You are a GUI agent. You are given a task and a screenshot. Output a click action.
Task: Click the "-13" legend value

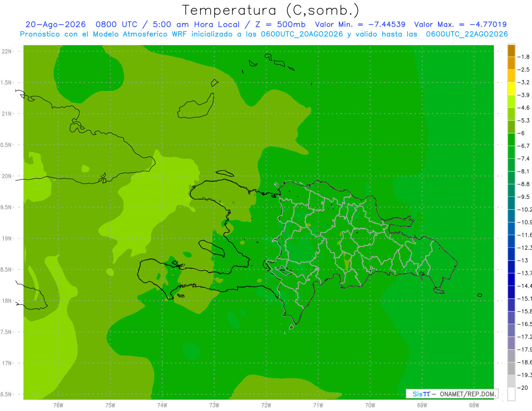tap(523, 260)
